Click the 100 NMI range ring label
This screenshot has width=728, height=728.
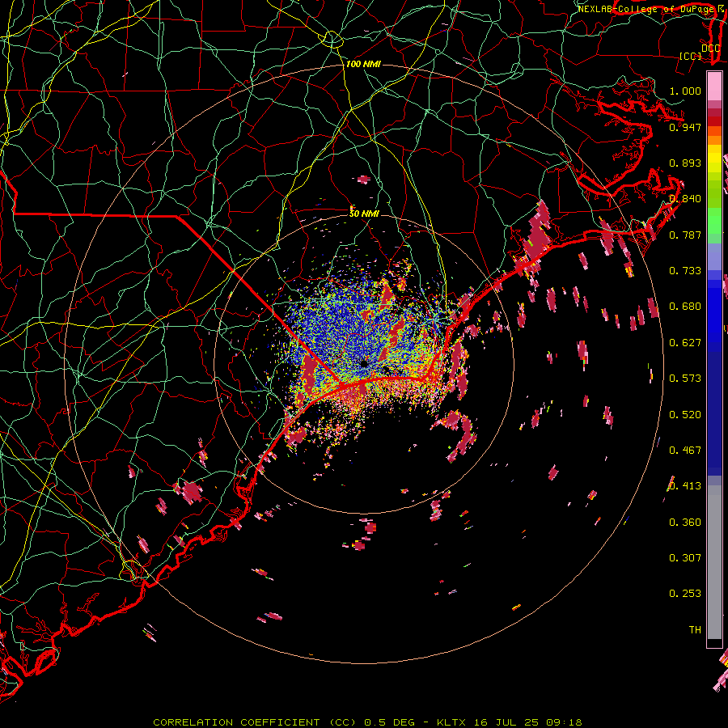[363, 64]
